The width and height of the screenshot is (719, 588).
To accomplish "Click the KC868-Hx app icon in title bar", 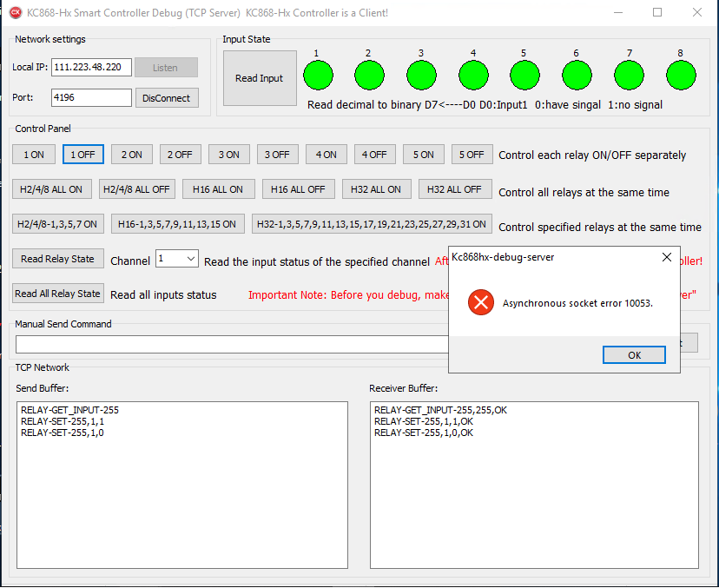I will 15,13.
